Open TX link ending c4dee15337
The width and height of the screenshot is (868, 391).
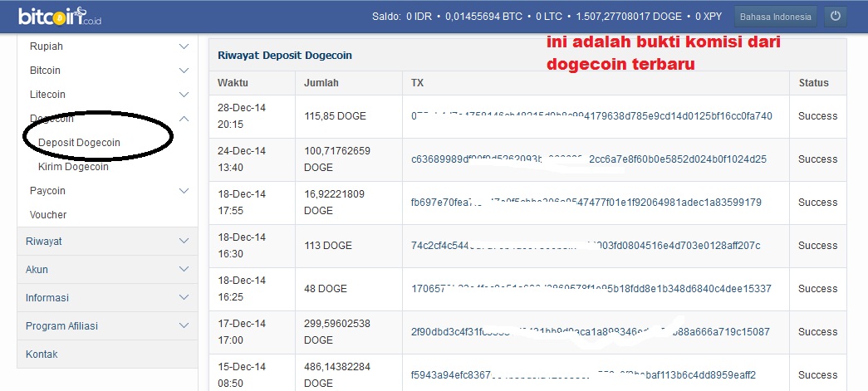click(591, 289)
